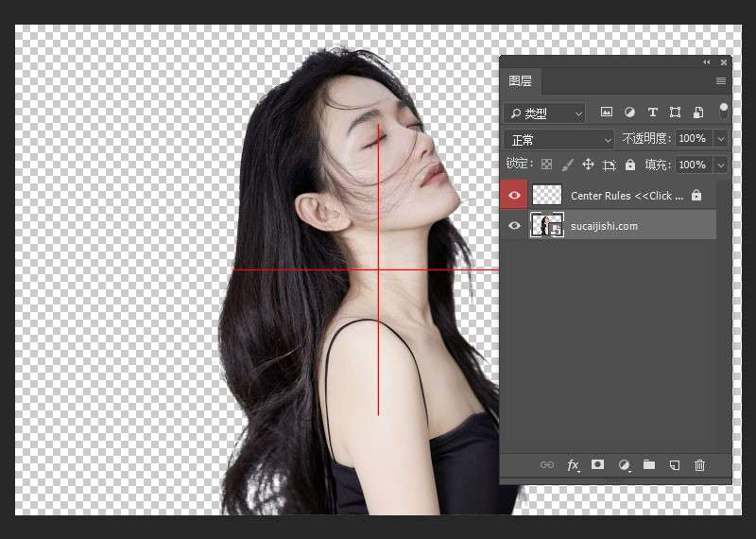Click the Center Rules layer lock icon
The image size is (756, 539).
coord(696,195)
